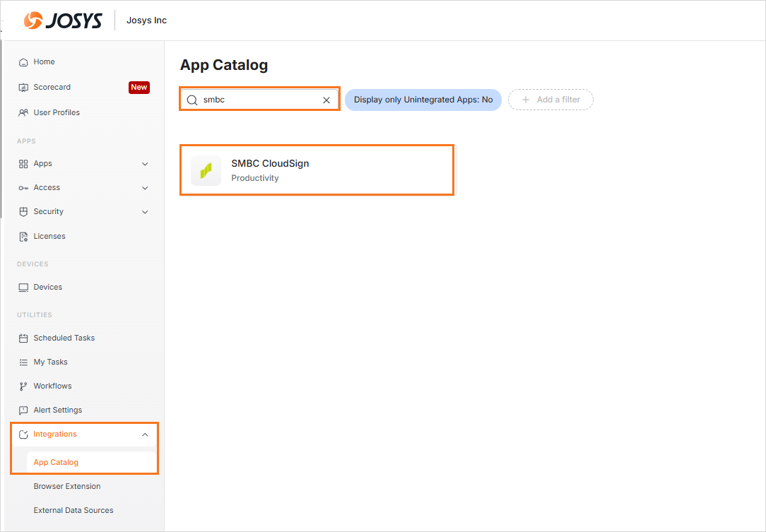The image size is (766, 532).
Task: Expand the Security submenu chevron
Action: [x=145, y=212]
